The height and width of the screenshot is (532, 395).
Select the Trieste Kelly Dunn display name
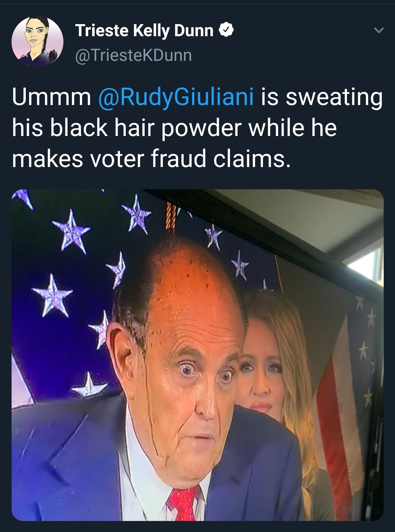(x=144, y=30)
